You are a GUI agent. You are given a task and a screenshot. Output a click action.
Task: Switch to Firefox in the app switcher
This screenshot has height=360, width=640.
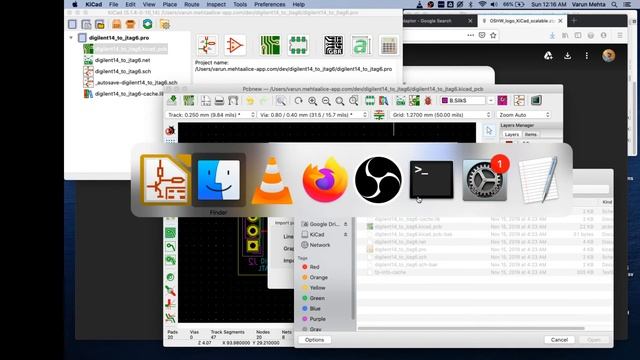pos(325,180)
